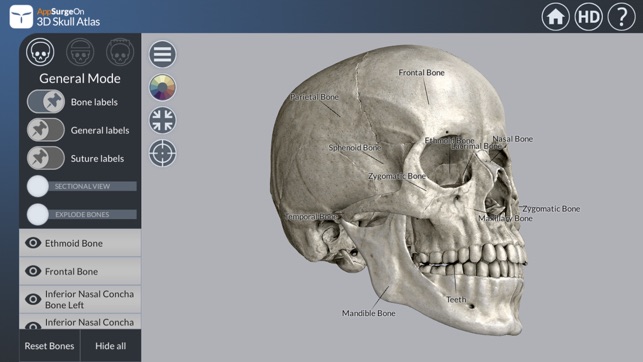Select Frontal Bone in the list
This screenshot has width=643, height=362.
click(80, 271)
